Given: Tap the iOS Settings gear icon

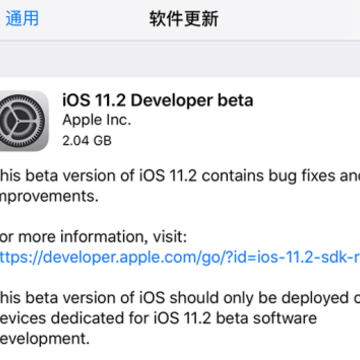Looking at the screenshot, I should 23,121.
